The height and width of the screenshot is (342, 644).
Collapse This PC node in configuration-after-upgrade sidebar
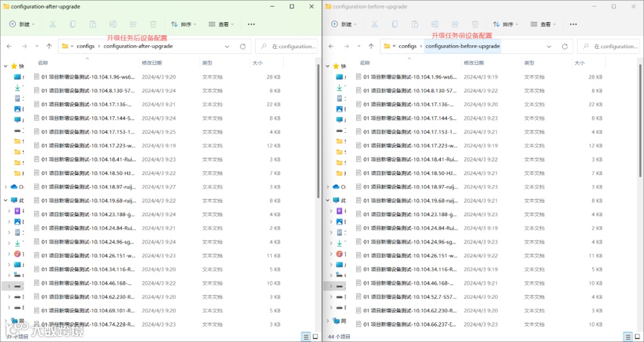pos(5,200)
